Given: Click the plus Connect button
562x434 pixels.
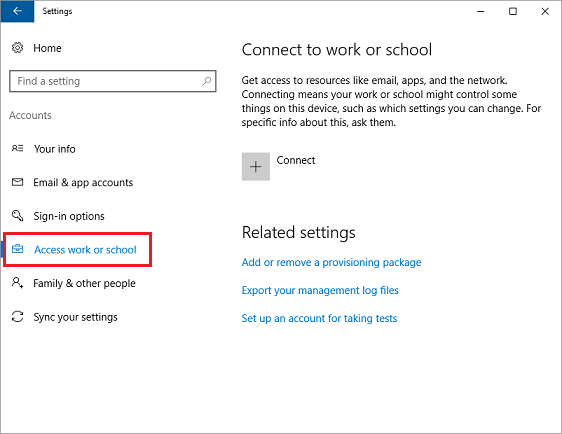Looking at the screenshot, I should point(256,166).
